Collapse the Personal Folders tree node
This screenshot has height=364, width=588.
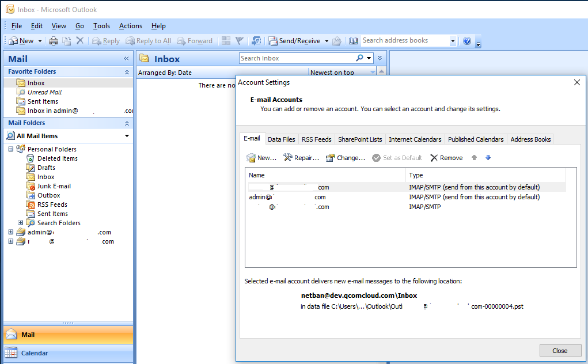tap(11, 149)
